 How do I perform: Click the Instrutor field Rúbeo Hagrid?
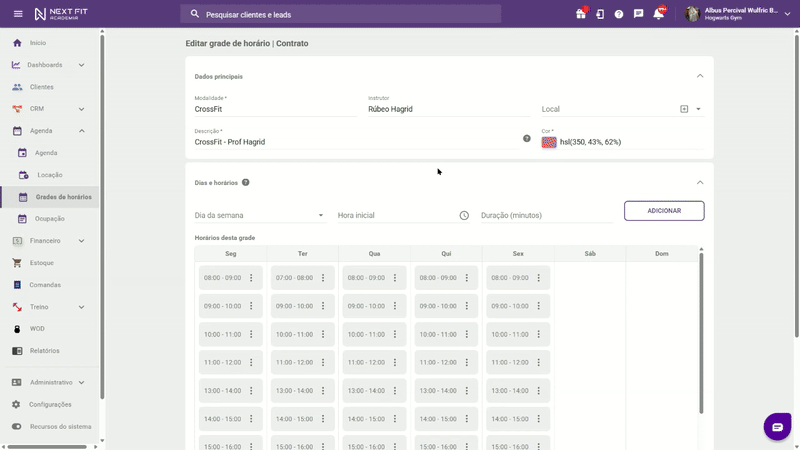coord(449,109)
